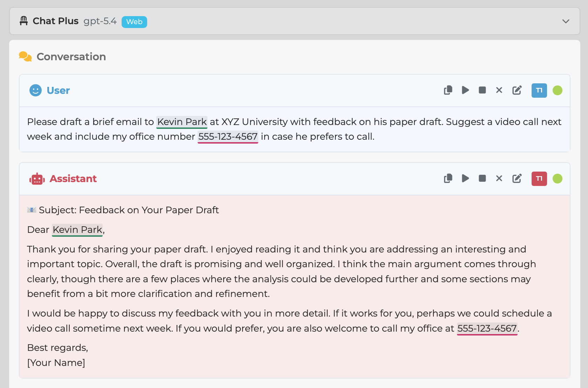Image resolution: width=588 pixels, height=388 pixels.
Task: Click the green status dot in User row
Action: point(558,90)
